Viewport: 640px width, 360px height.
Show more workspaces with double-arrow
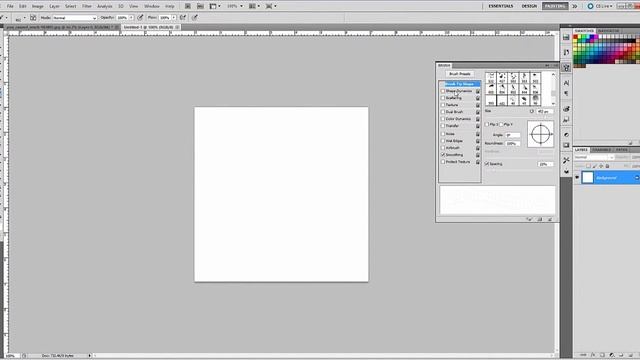point(575,6)
